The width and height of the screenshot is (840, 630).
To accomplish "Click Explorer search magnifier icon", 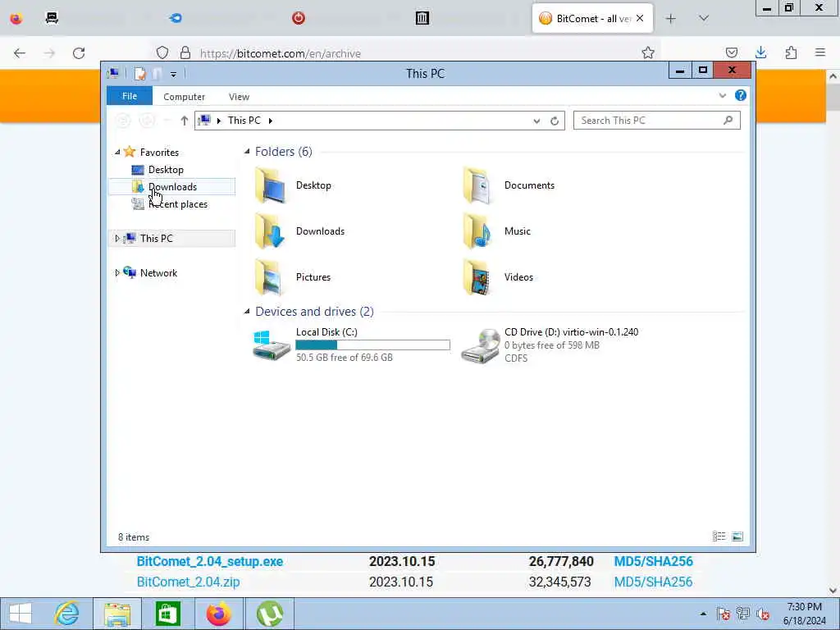I will point(728,121).
